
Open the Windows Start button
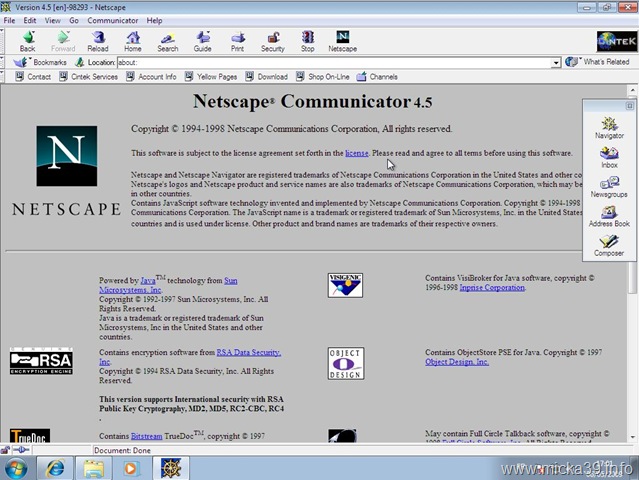(x=16, y=469)
